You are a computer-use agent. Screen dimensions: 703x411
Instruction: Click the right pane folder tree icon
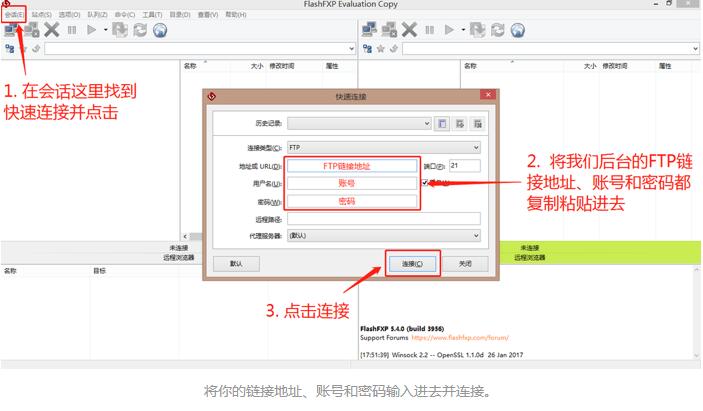(367, 48)
